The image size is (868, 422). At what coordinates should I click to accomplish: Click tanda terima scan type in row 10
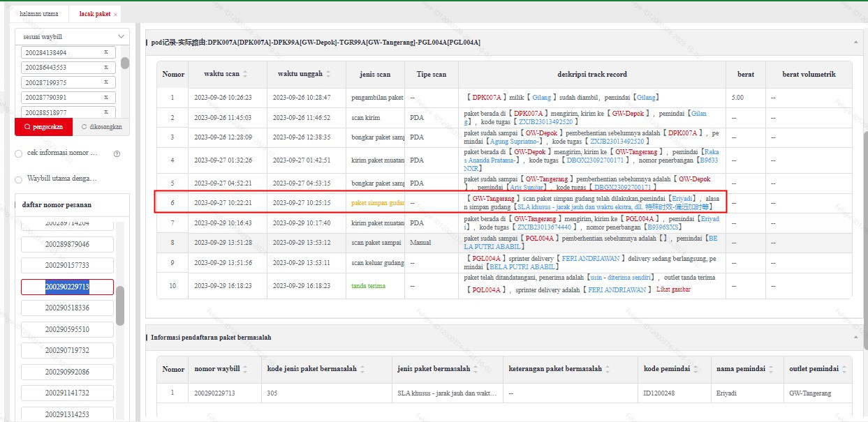point(367,286)
